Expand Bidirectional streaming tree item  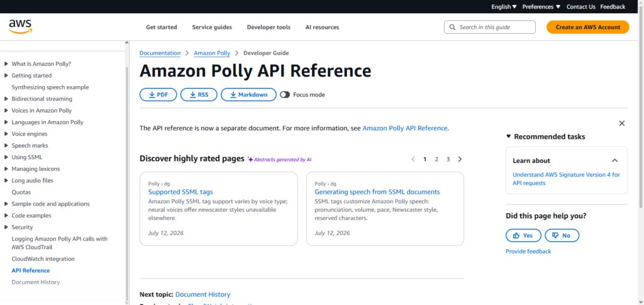pos(6,99)
